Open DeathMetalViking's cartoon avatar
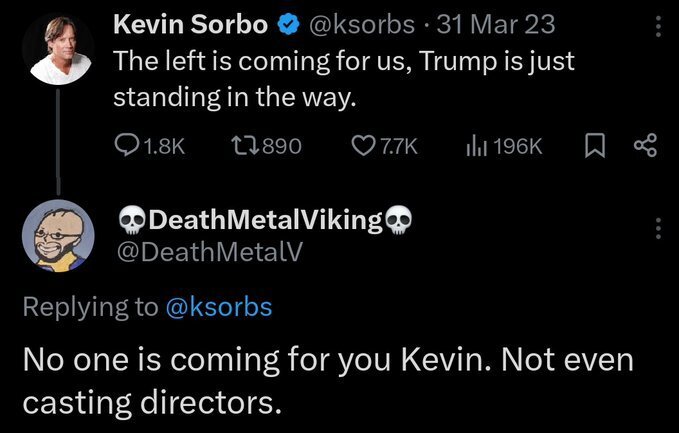Viewport: 679px width, 433px height. tap(58, 234)
